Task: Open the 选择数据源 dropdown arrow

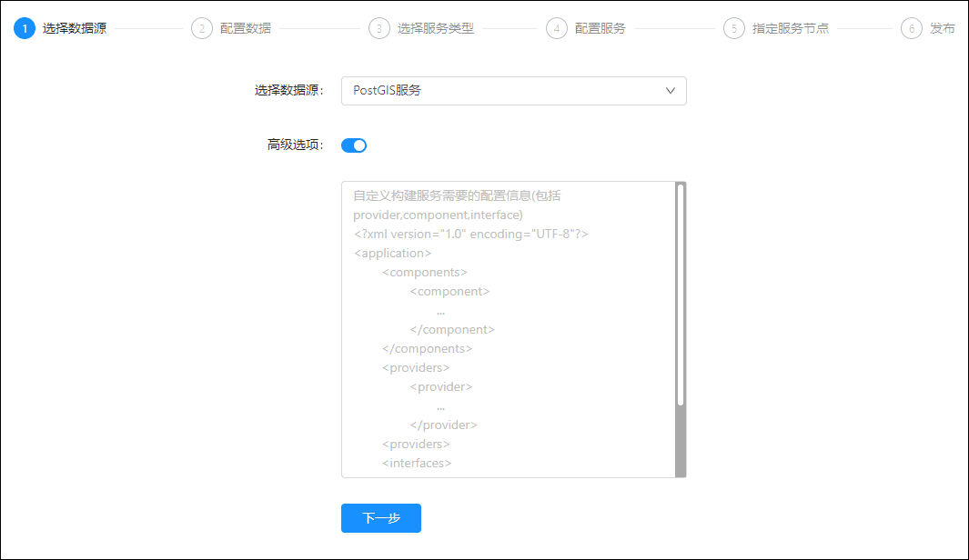Action: click(x=671, y=91)
